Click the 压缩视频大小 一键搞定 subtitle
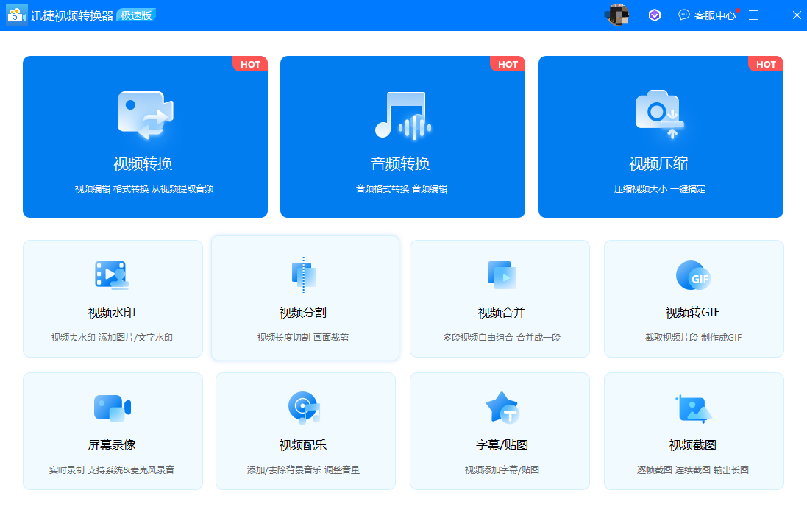This screenshot has width=807, height=532. click(x=660, y=189)
